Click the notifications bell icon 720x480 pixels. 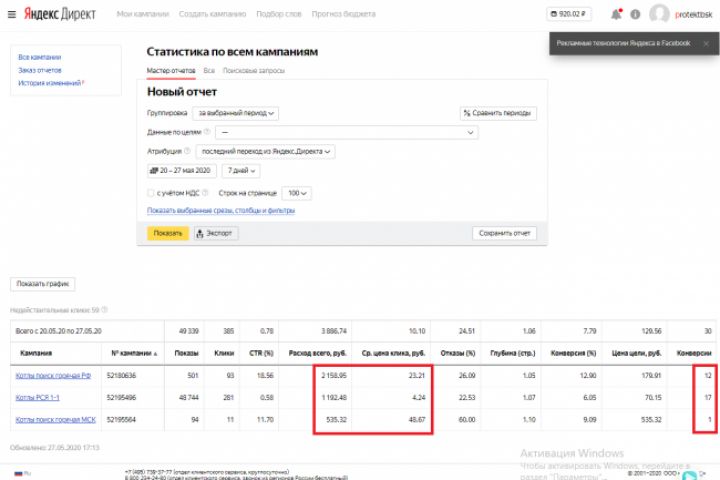point(616,14)
